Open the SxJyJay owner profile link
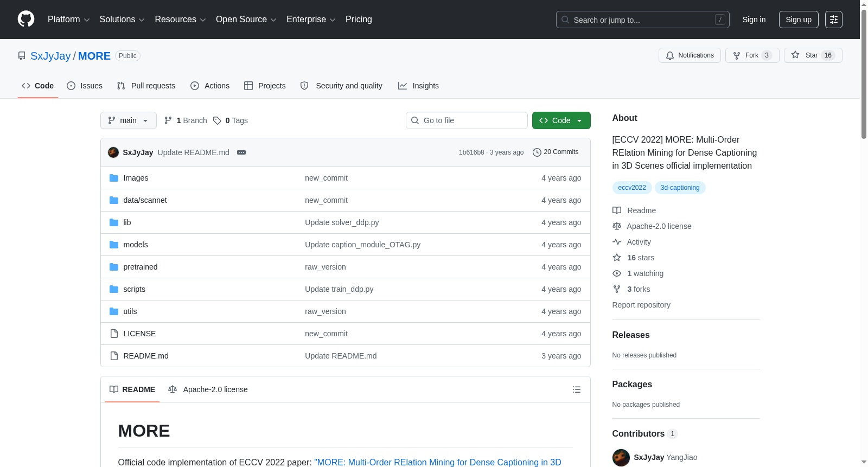Screen dimensions: 868x467 (x=50, y=56)
